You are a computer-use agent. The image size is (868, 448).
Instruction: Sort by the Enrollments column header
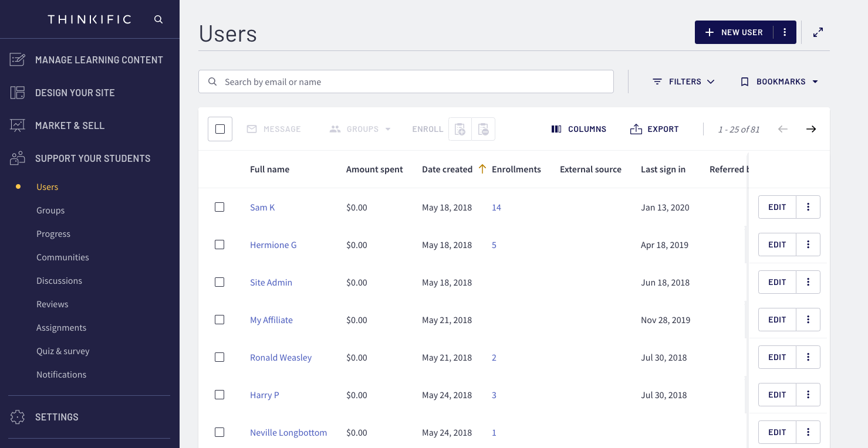tap(516, 169)
